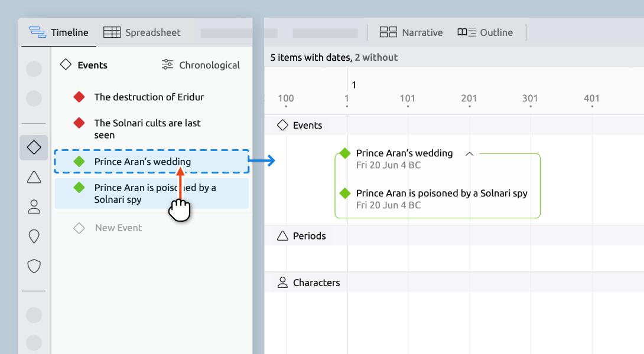
Task: Select 'Prince Aran is poisoned' list item
Action: point(152,194)
